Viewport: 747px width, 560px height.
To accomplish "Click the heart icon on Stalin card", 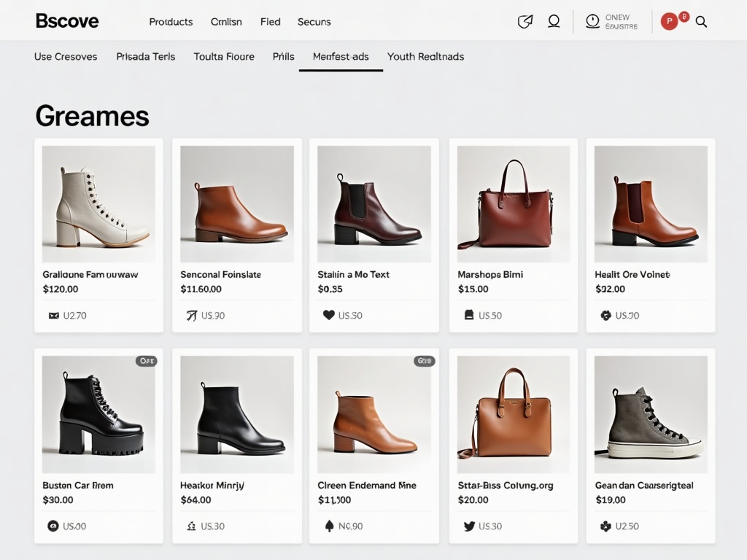I will click(329, 315).
